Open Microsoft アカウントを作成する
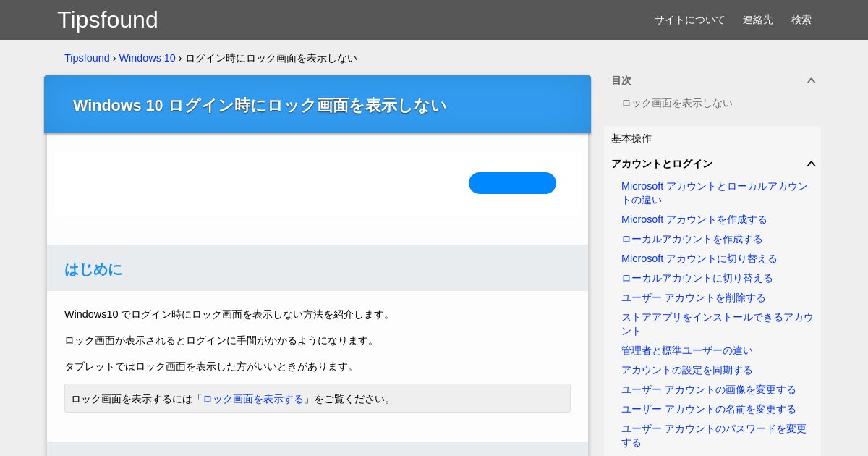 pyautogui.click(x=694, y=219)
